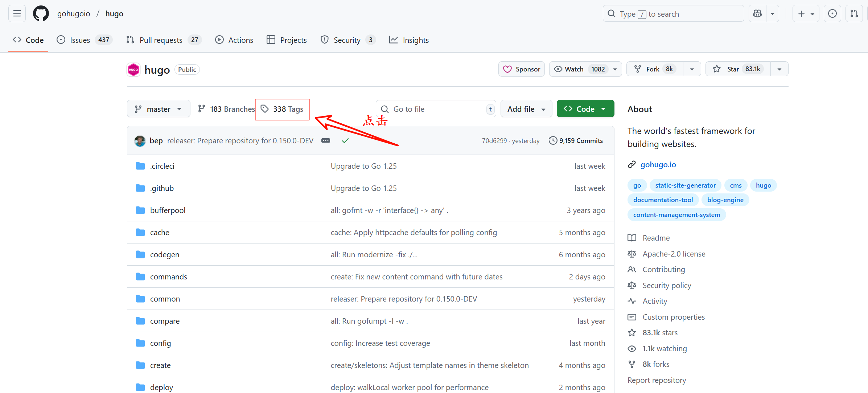View the green check status of commit
The height and width of the screenshot is (393, 868).
(345, 141)
